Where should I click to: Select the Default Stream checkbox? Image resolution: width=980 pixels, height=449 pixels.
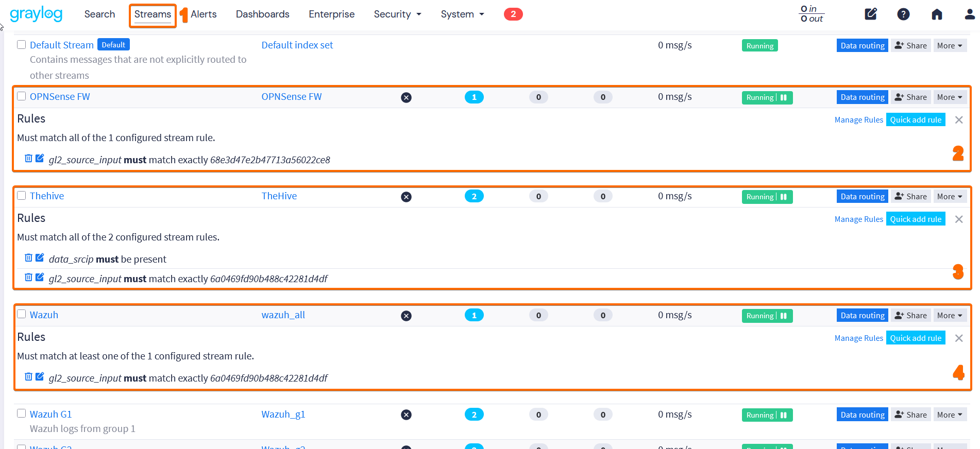[22, 44]
